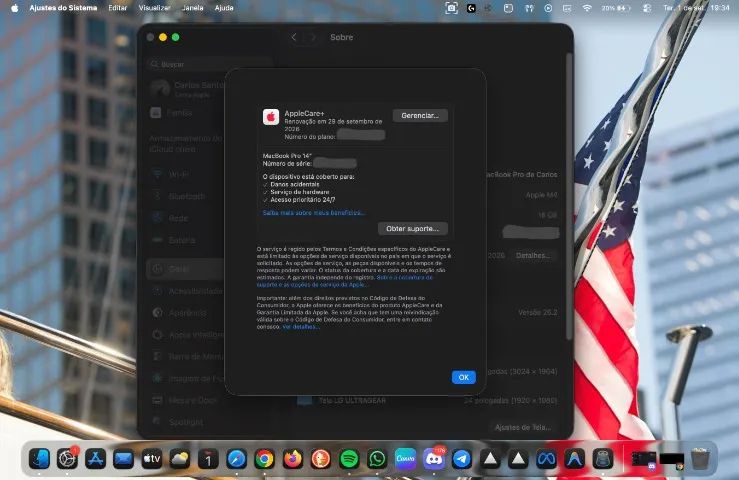Viewport: 739px width, 480px height.
Task: Open the AppleCare support coverage link
Action: [345, 281]
